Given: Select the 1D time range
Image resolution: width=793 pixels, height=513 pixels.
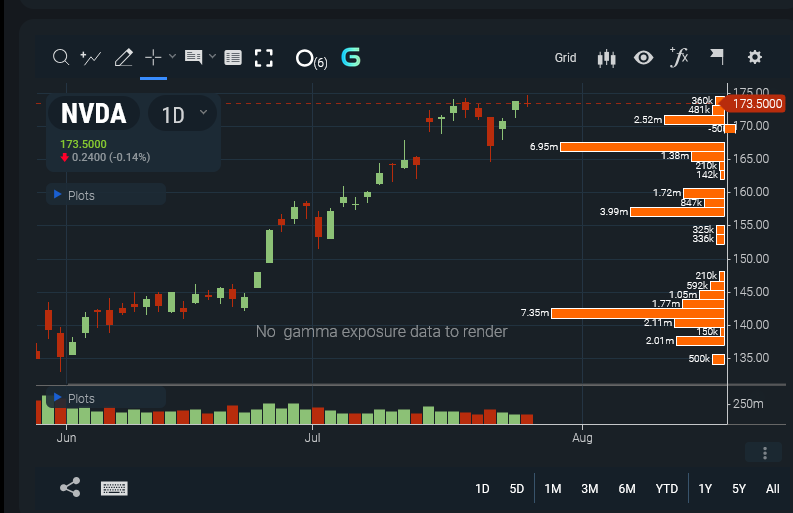Looking at the screenshot, I should 482,489.
